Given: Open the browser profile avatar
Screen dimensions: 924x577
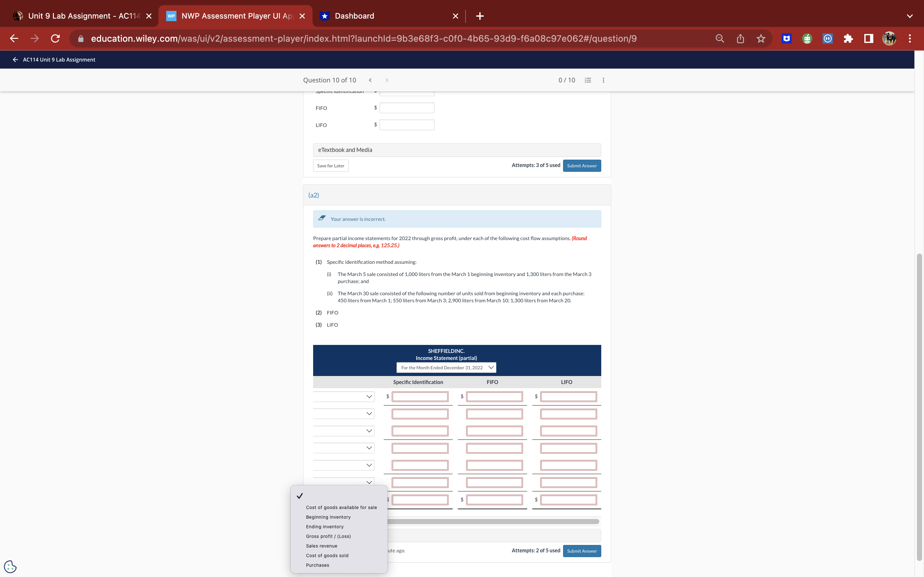Looking at the screenshot, I should point(889,38).
